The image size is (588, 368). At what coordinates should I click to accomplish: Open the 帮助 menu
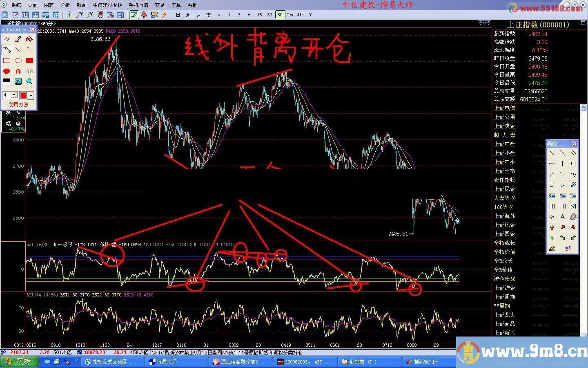click(192, 5)
